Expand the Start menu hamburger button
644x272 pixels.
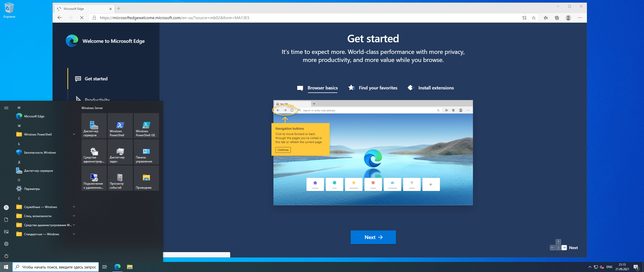pos(6,108)
